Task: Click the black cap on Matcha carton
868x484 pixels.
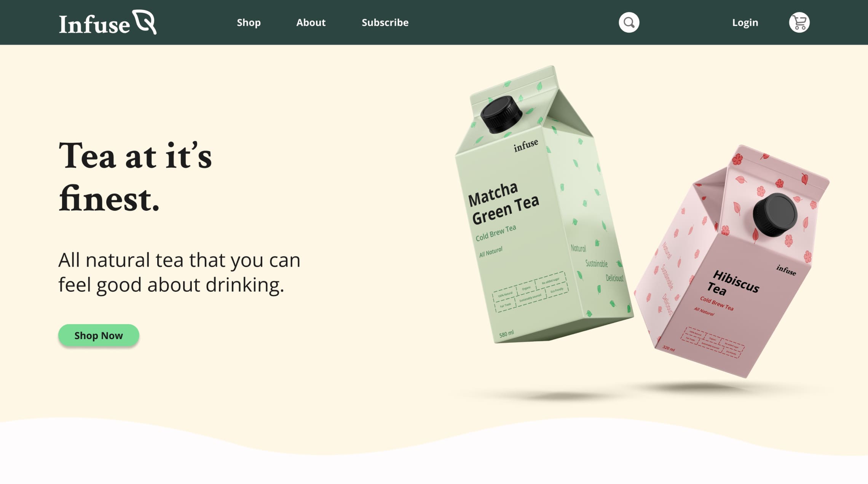Action: click(501, 115)
